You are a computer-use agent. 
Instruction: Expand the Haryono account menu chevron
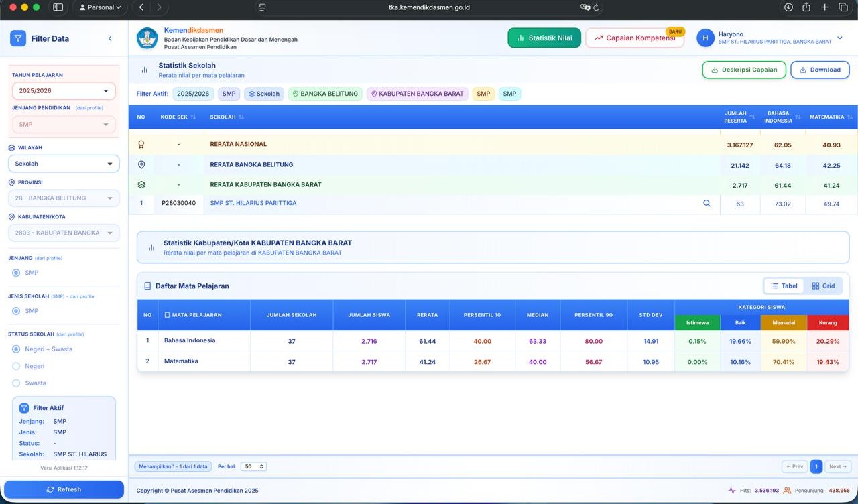[x=839, y=38]
